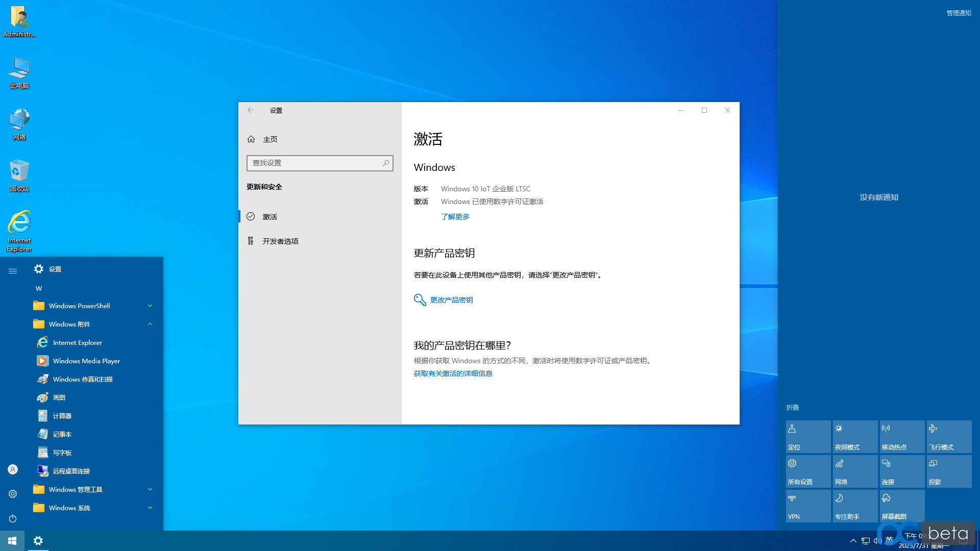The image size is (980, 551).
Task: Click 折叠 to collapse quick actions
Action: [793, 408]
